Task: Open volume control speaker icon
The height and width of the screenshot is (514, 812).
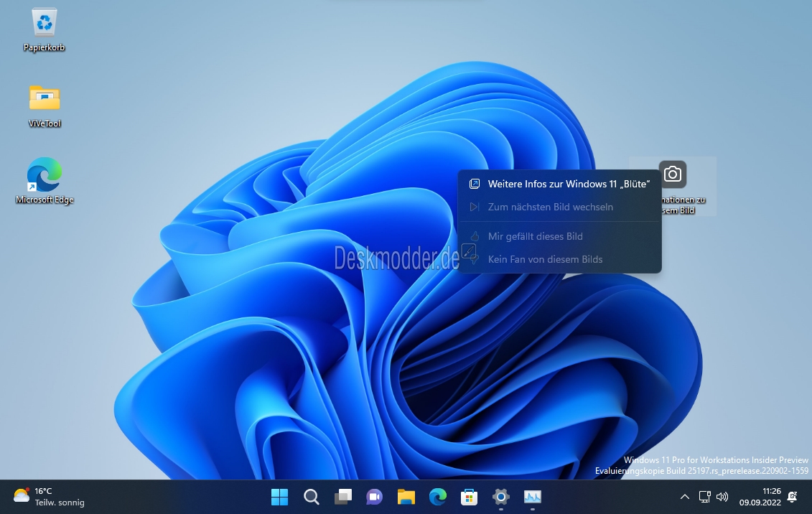Action: point(722,497)
